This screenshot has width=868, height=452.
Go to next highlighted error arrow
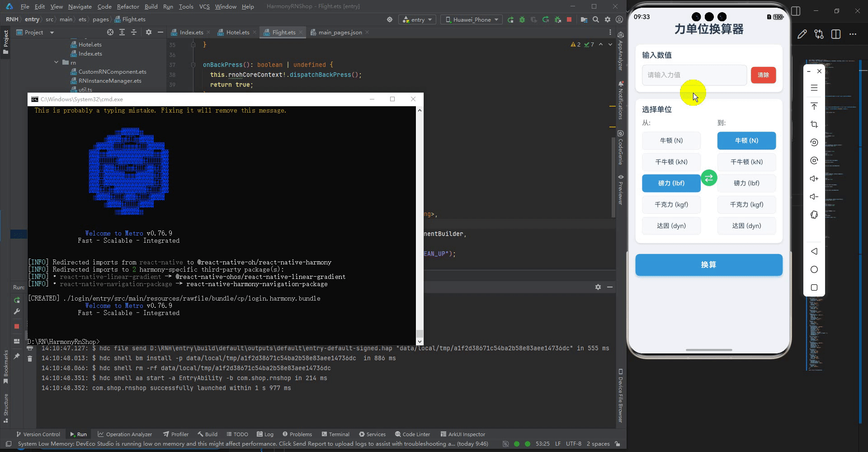point(610,45)
